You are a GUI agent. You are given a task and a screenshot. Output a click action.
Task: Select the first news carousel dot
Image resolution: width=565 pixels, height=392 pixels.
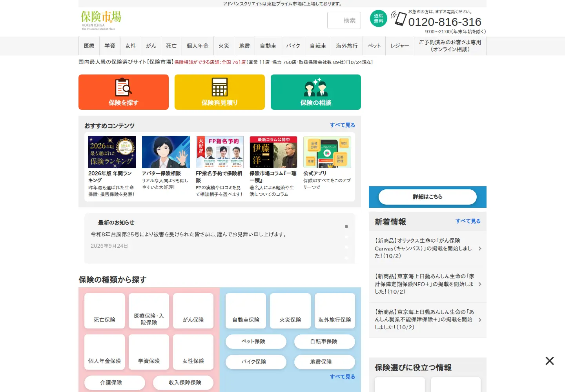[346, 227]
